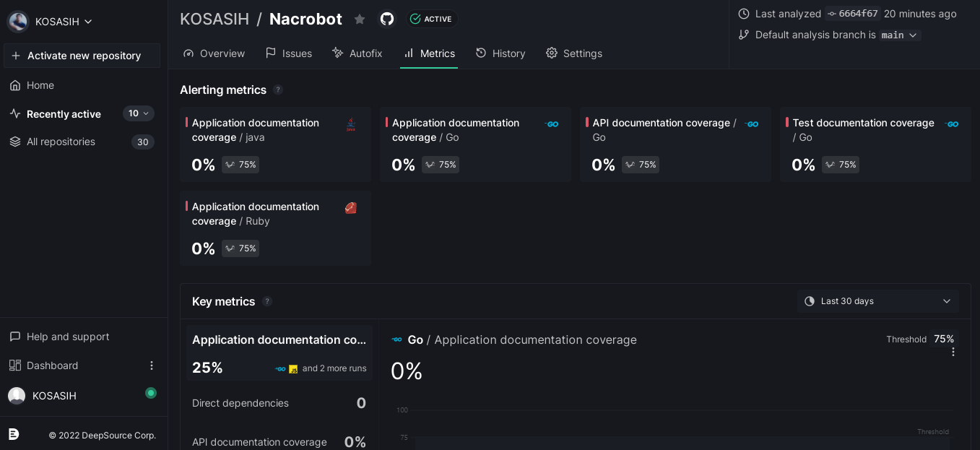Open the Last 30 days range dropdown
Viewport: 980px width, 450px height.
[x=877, y=301]
